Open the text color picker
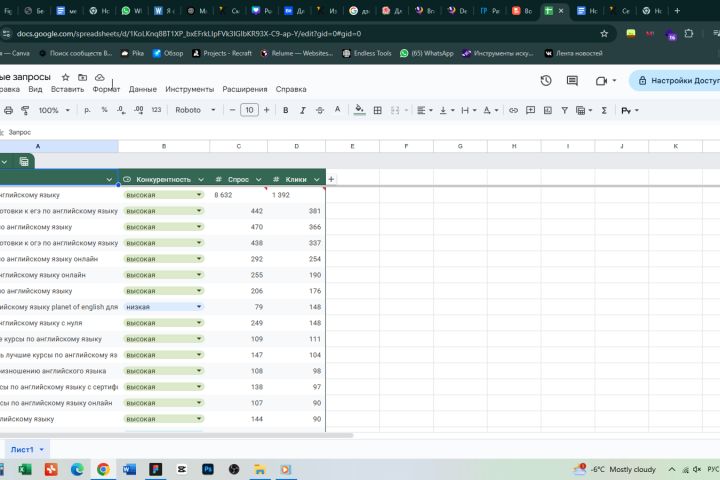This screenshot has height=480, width=720. (x=338, y=110)
